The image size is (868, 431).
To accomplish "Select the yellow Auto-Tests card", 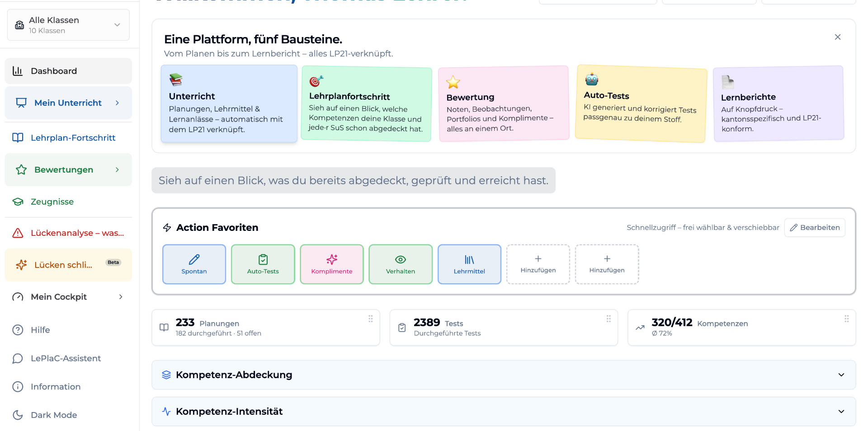I will 641,103.
